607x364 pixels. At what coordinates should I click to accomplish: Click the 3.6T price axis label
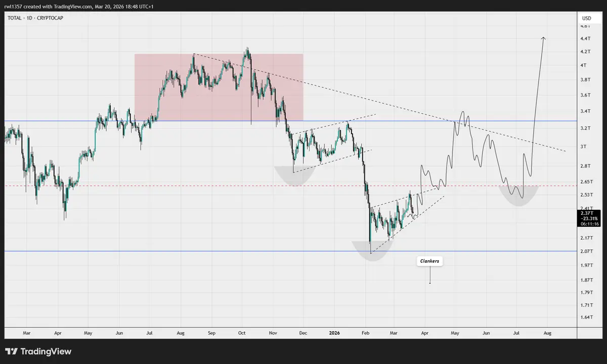[x=586, y=95]
